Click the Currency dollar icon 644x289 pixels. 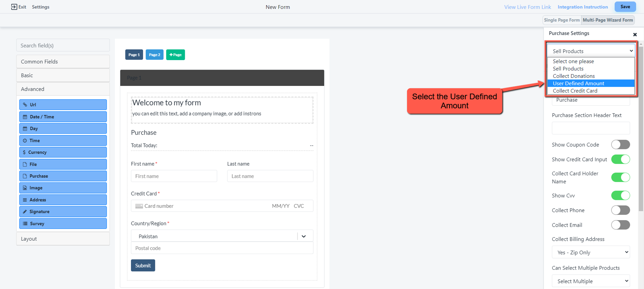click(24, 152)
